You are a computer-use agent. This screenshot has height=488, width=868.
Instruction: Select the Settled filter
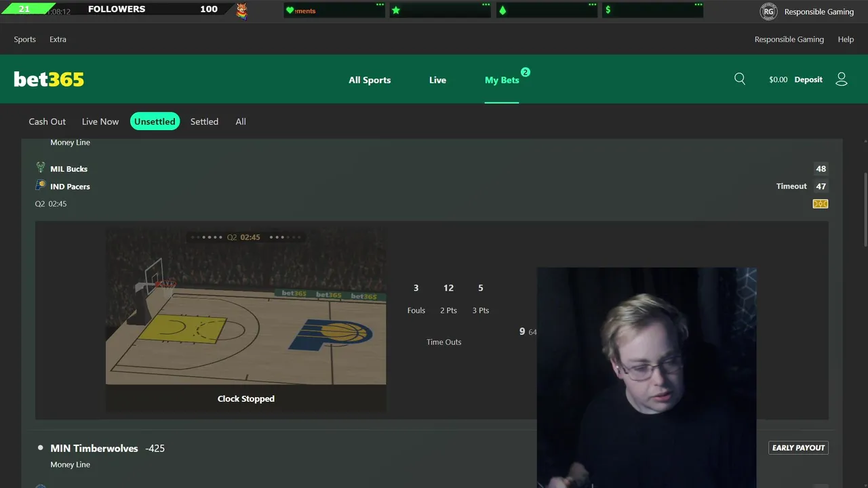coord(204,121)
